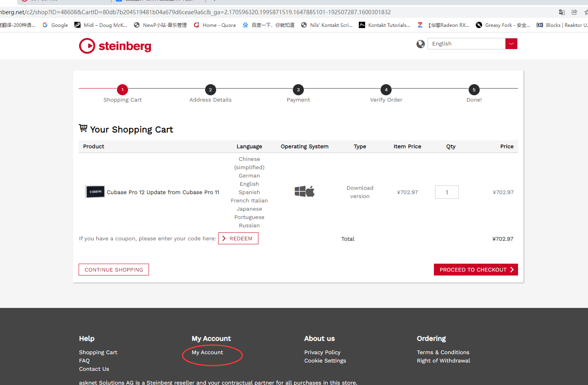Open the Google bookmark
Screen dimensions: 588x385
pos(55,25)
